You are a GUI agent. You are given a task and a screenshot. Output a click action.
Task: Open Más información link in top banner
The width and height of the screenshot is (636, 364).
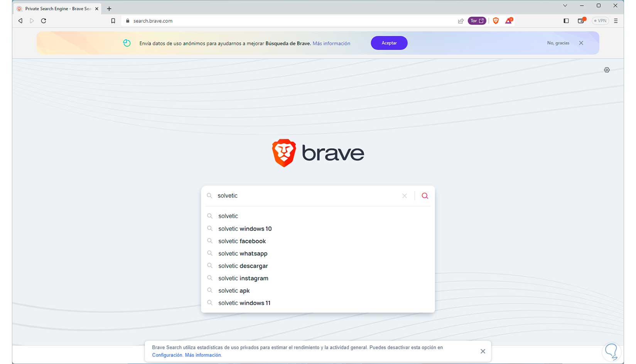point(331,44)
